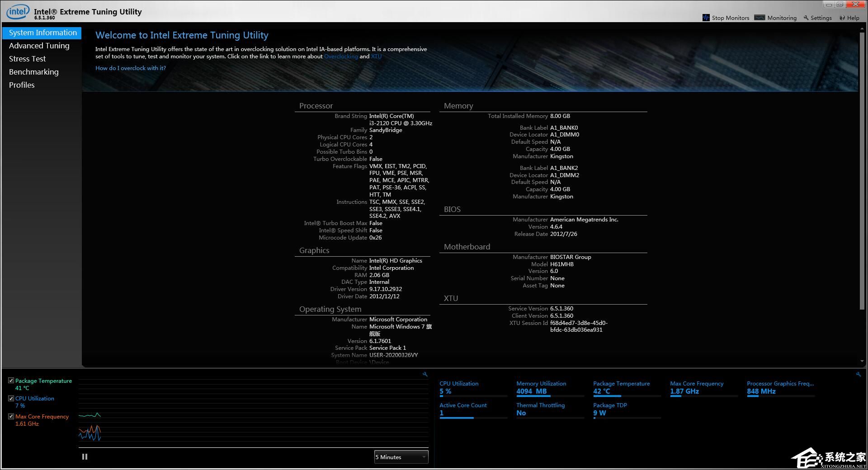Viewport: 868px width, 470px height.
Task: Click CPU Utilization 5 % monitor tile
Action: coord(473,389)
